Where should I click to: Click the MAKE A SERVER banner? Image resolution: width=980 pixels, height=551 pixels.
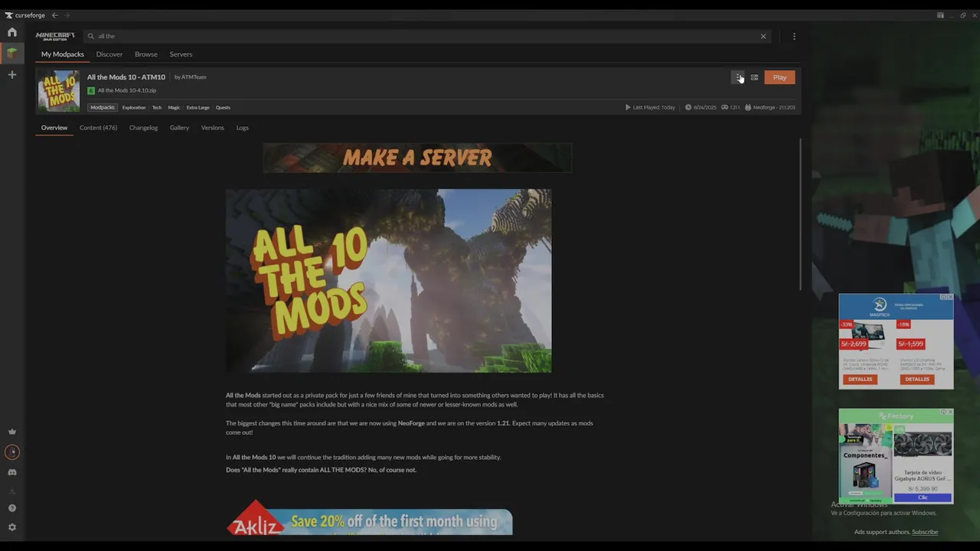(417, 158)
